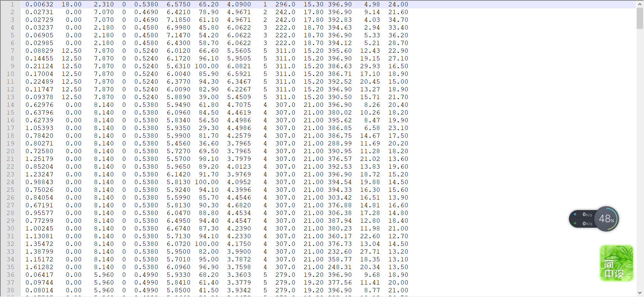Click the value 303.42
The image size is (644, 297).
click(x=340, y=198)
